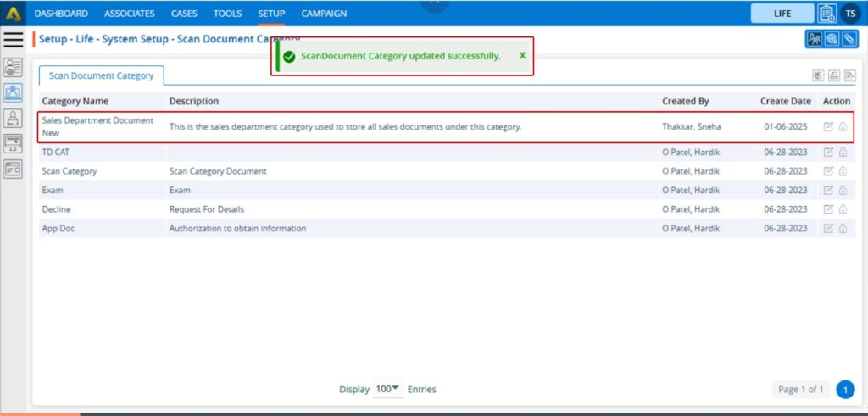
Task: Click the TS user avatar
Action: (850, 14)
